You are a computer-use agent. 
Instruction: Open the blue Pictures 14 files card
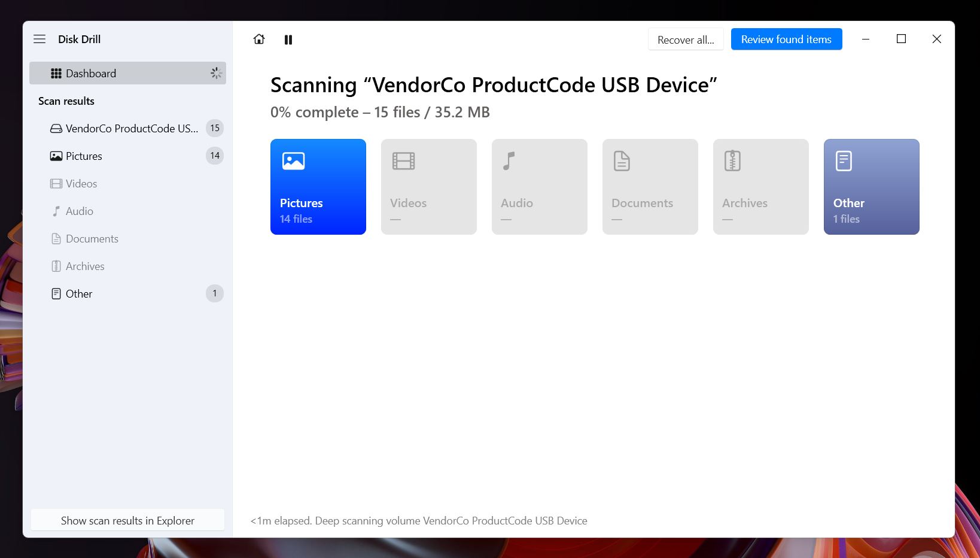pos(318,187)
